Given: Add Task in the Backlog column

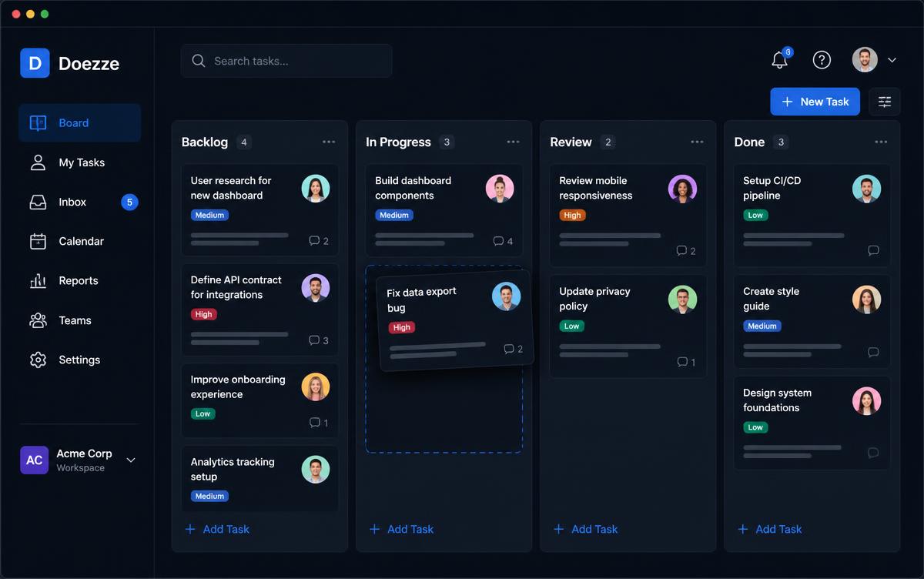Looking at the screenshot, I should 217,529.
